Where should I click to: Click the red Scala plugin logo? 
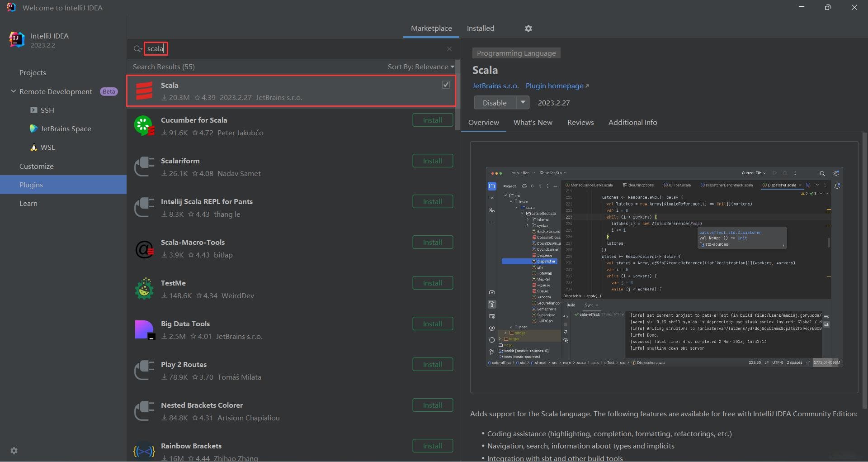click(144, 91)
